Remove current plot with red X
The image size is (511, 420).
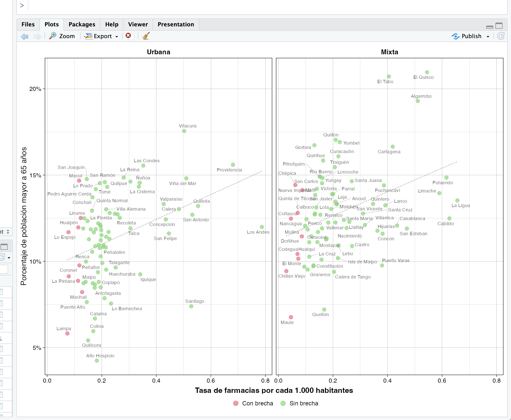[128, 36]
